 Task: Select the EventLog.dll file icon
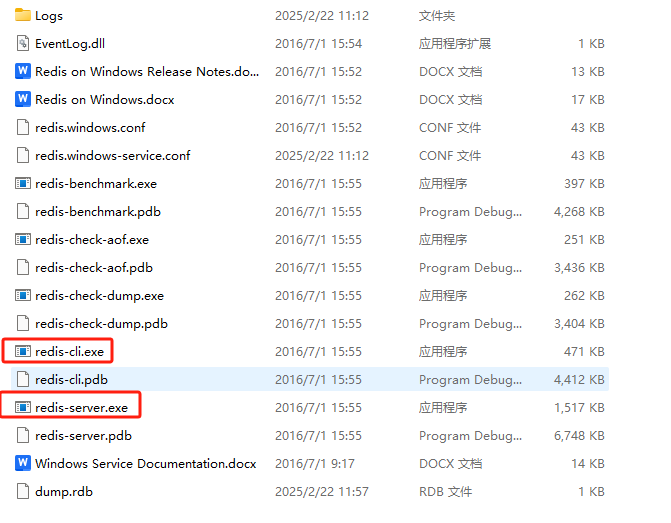pos(23,43)
